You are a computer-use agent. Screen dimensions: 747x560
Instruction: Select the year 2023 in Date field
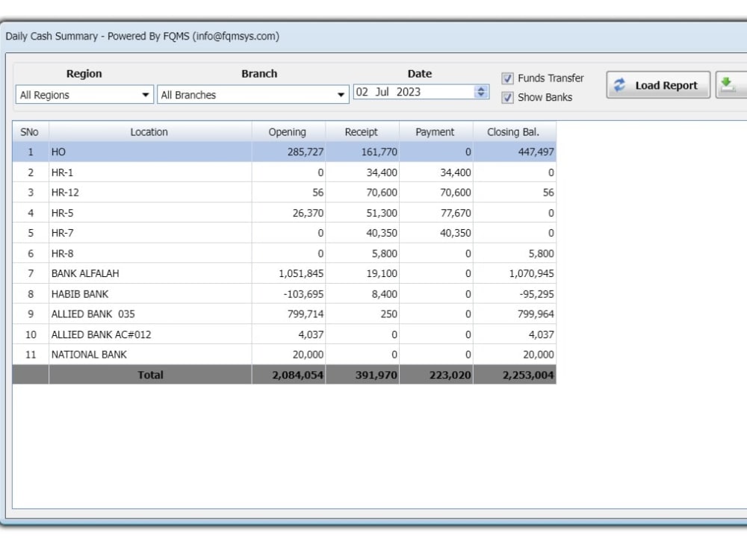pos(409,92)
